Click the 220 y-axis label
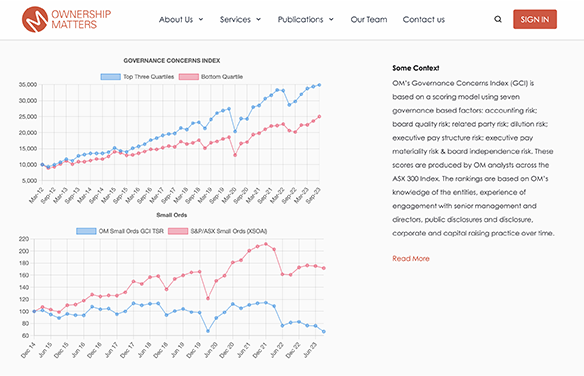Viewport: 584px width, 376px height. (x=23, y=239)
